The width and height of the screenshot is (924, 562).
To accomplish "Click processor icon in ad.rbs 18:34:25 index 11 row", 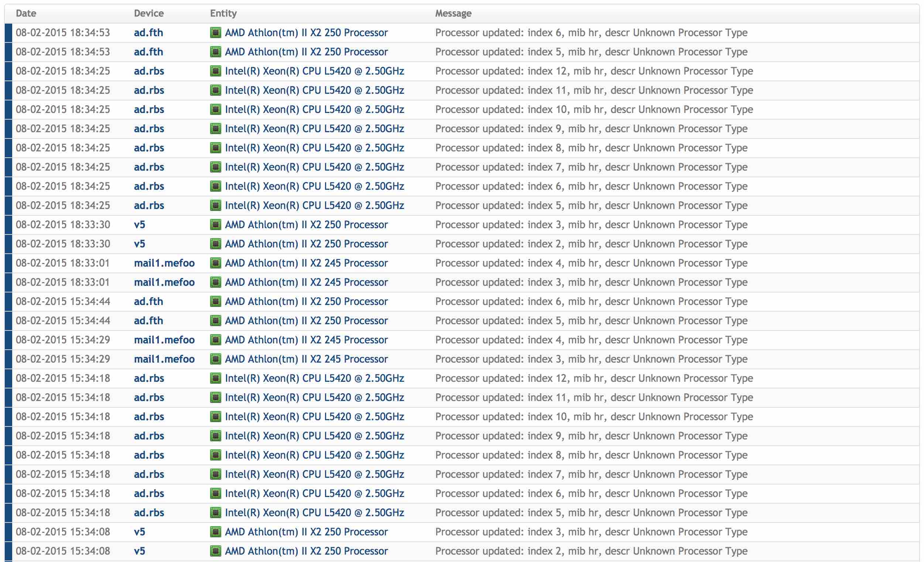I will [x=216, y=90].
